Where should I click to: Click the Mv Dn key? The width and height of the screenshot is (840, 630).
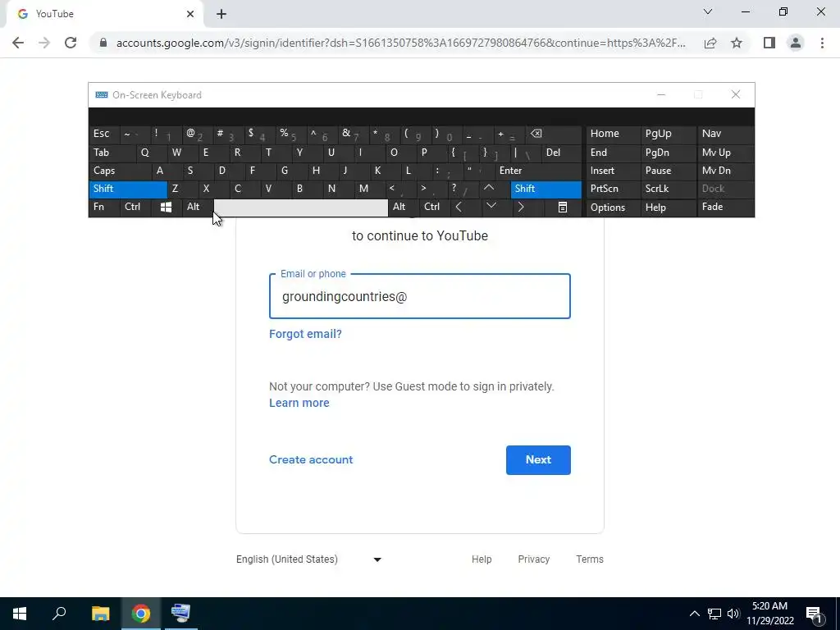click(725, 171)
